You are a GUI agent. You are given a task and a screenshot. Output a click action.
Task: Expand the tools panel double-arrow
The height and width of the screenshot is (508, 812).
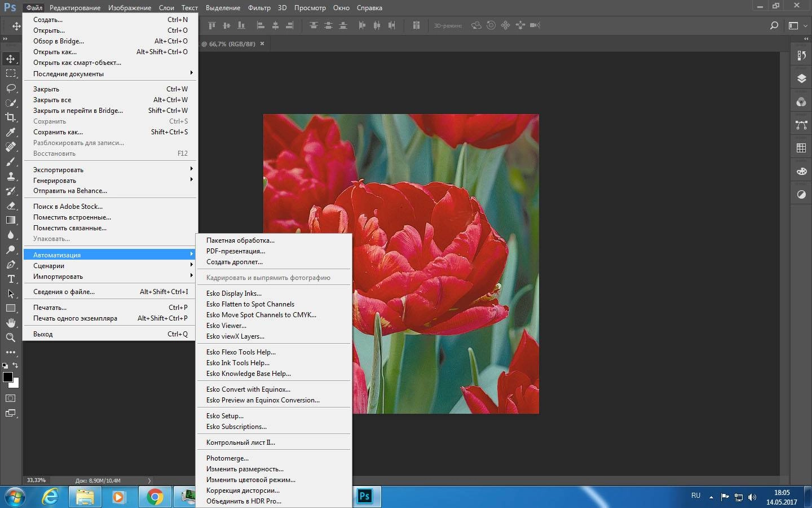tap(5, 39)
